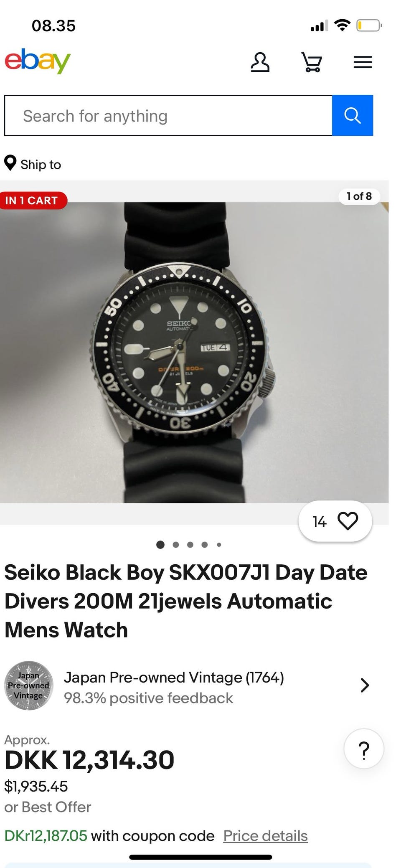This screenshot has height=868, width=401.
Task: Open Japan Pre-owned Vintage seller avatar
Action: [x=29, y=685]
